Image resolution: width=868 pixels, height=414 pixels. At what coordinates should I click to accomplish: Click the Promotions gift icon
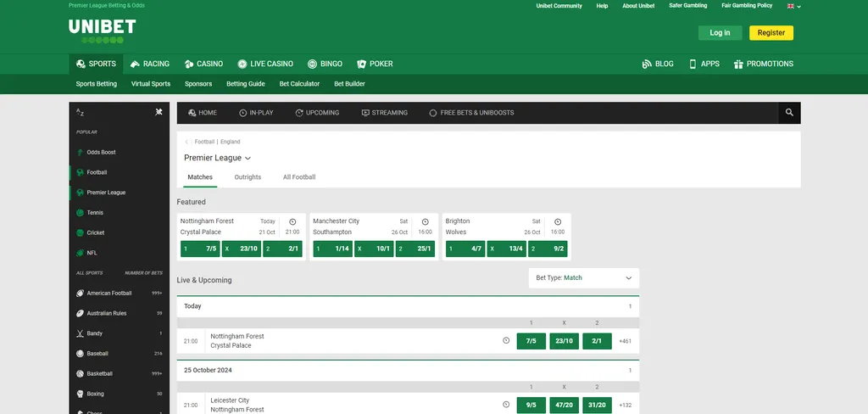coord(738,64)
